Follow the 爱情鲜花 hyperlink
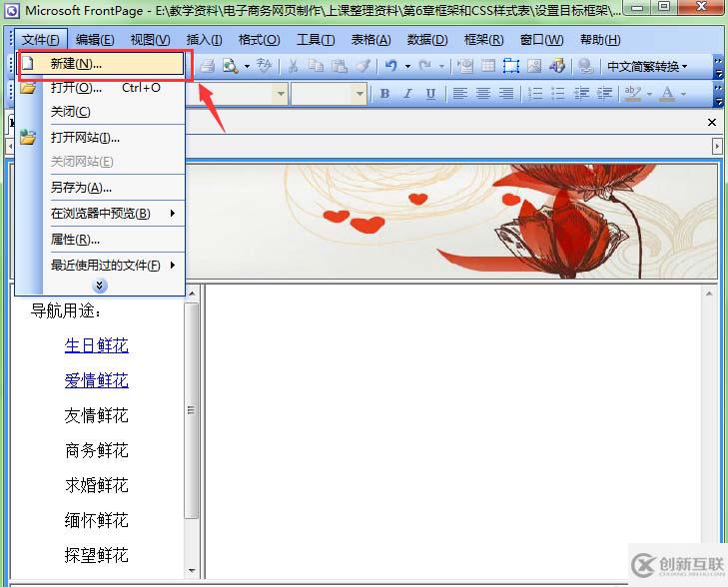The width and height of the screenshot is (728, 587). (97, 380)
